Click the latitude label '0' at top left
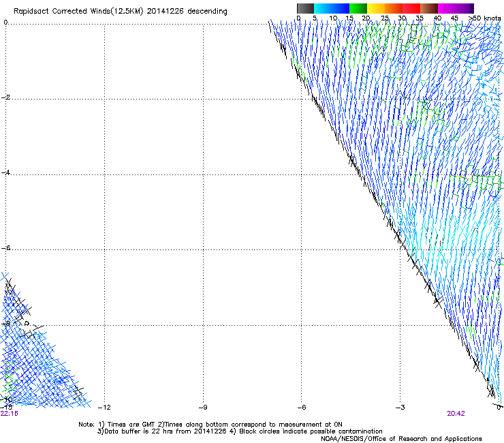This screenshot has height=443, width=504. 5,22
